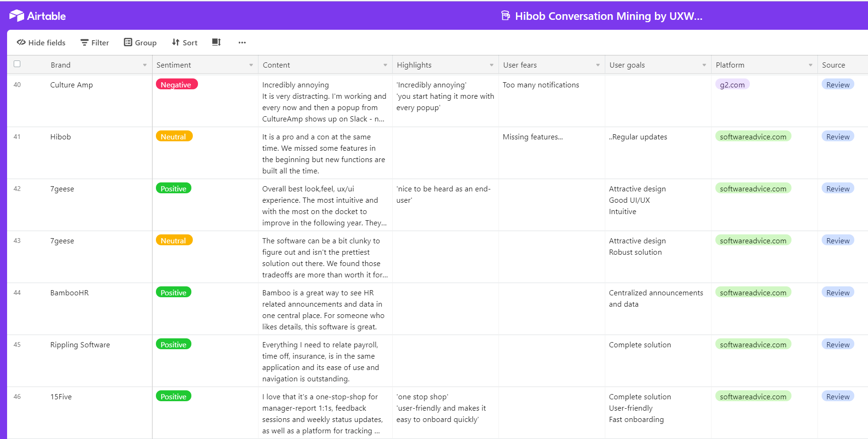
Task: Select the 15Five brand cell
Action: [98, 413]
